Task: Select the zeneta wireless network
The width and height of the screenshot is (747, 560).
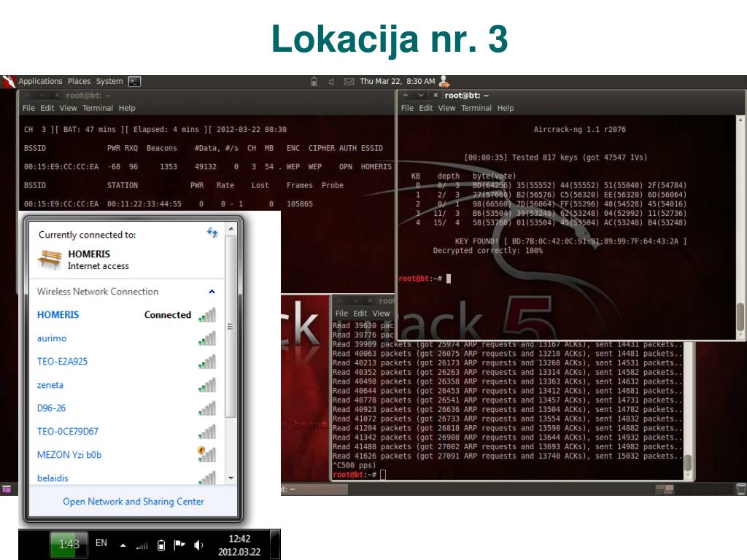Action: (x=126, y=385)
